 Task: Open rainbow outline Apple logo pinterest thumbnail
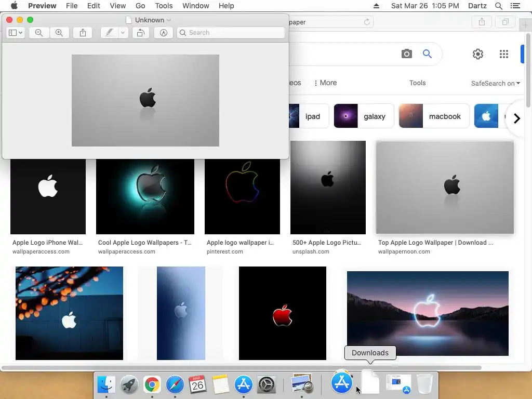pos(242,196)
